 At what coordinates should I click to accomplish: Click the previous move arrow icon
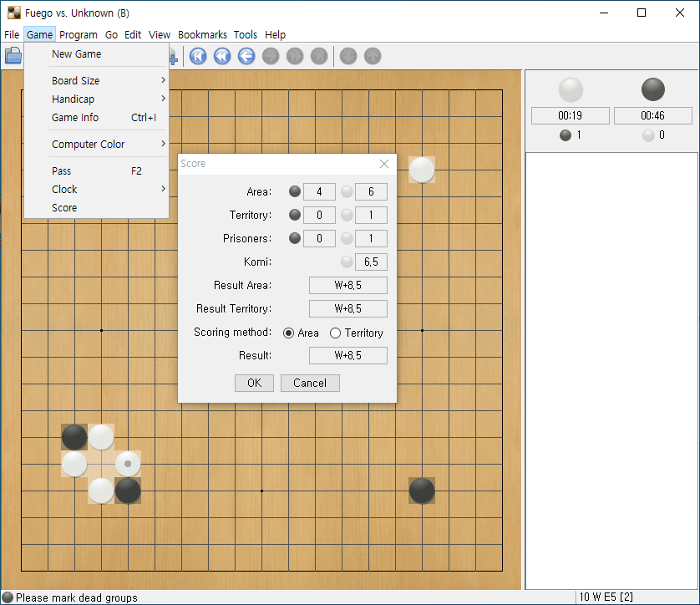[x=246, y=56]
